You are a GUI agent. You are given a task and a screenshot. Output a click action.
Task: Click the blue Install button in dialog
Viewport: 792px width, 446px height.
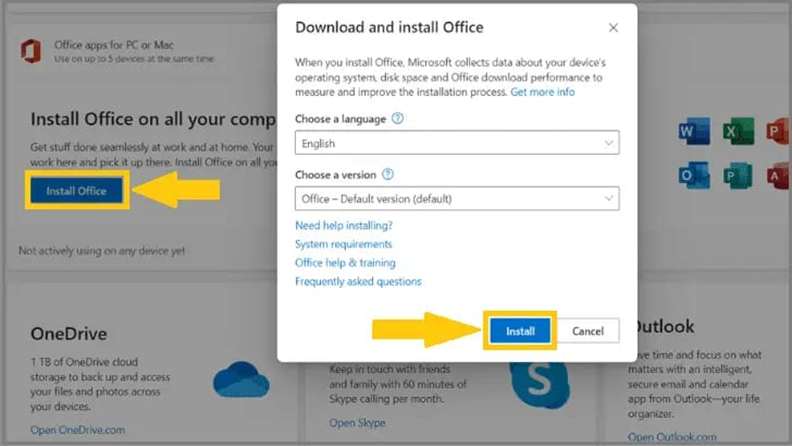coord(520,331)
